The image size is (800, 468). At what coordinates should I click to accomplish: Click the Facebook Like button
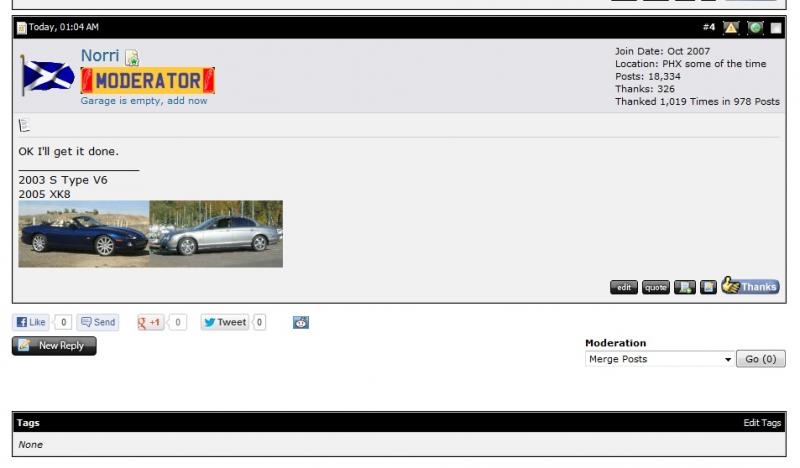[31, 322]
